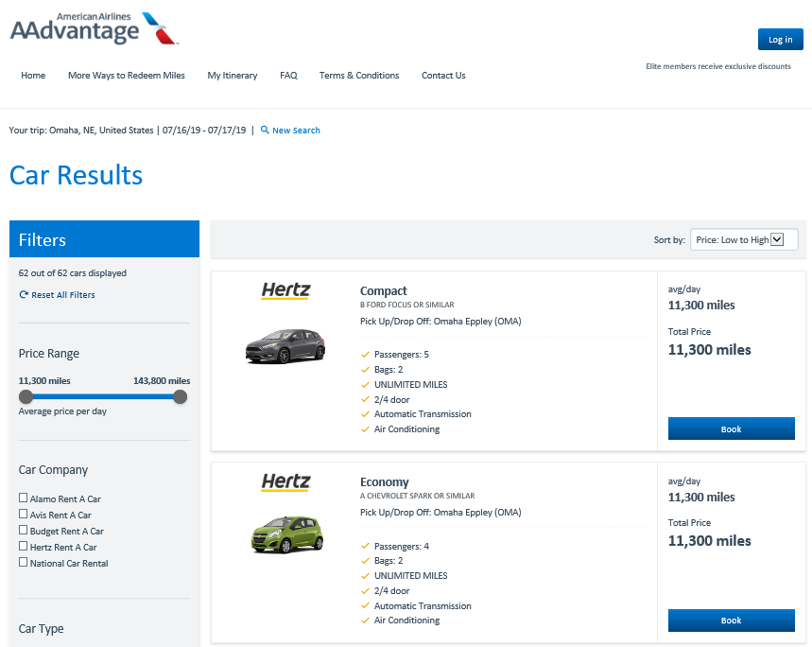This screenshot has height=647, width=812.
Task: Click the 'A CHEVROLET SPARK OR SIMILAR' text
Action: (418, 496)
